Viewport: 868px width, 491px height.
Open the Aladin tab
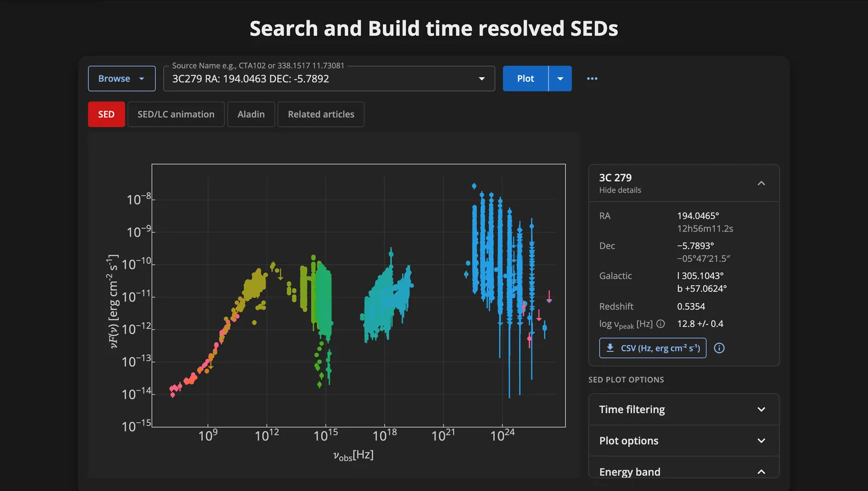coord(251,114)
